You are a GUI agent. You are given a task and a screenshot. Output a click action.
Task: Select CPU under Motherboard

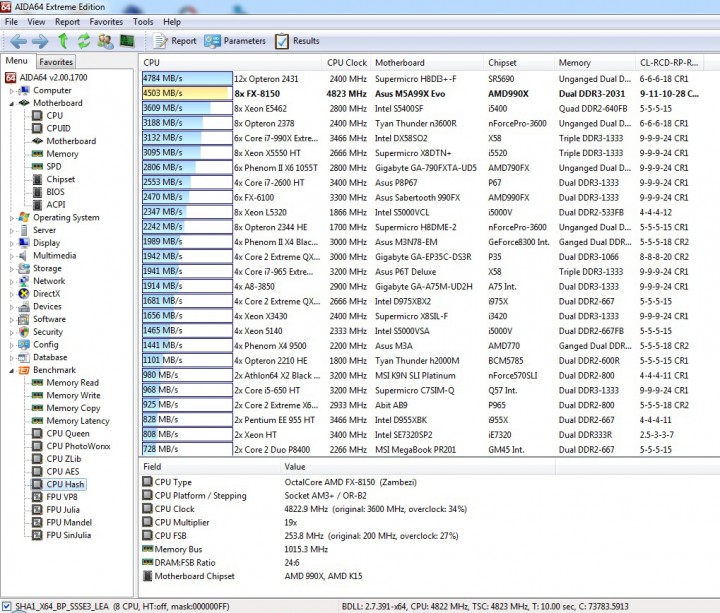pos(47,116)
